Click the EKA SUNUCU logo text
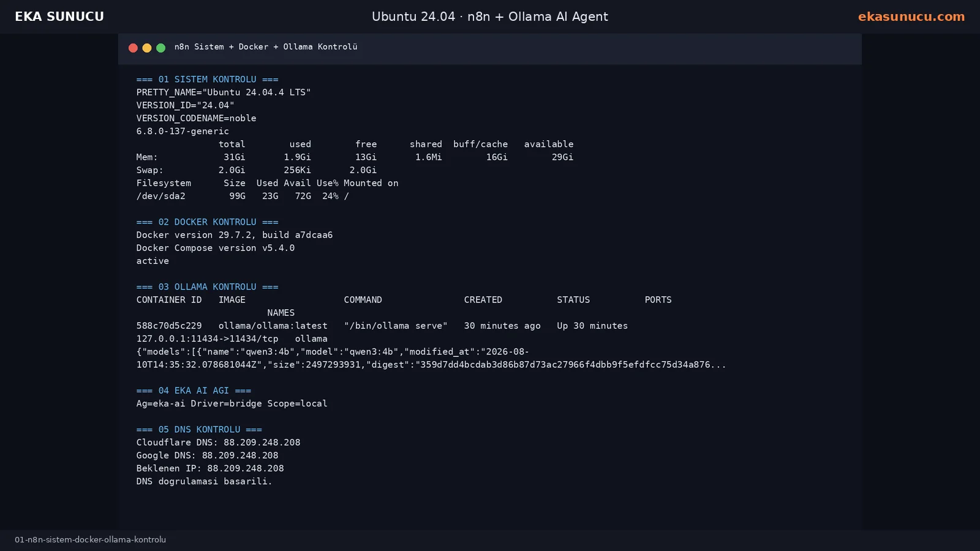Viewport: 980px width, 551px height. tap(59, 17)
